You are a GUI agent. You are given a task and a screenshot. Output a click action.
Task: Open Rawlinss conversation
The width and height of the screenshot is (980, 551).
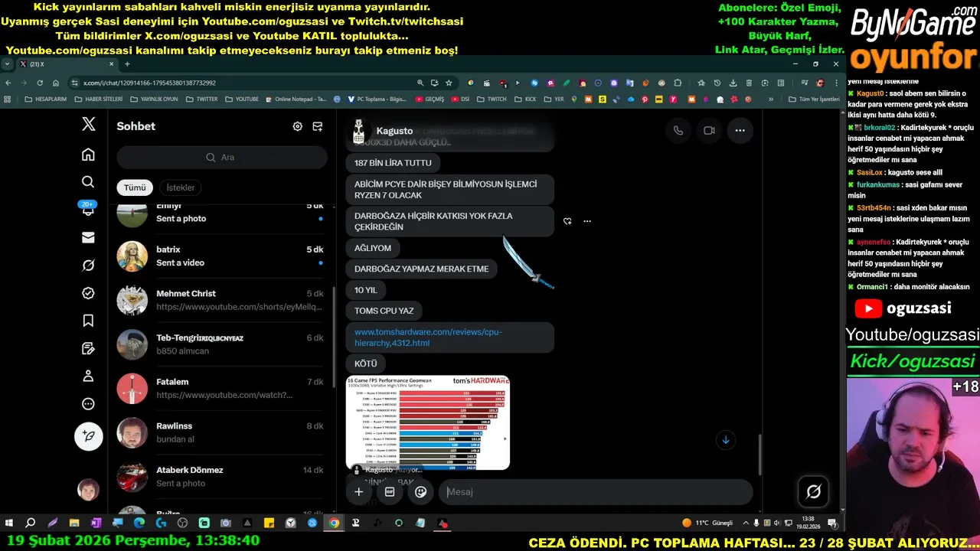(221, 432)
